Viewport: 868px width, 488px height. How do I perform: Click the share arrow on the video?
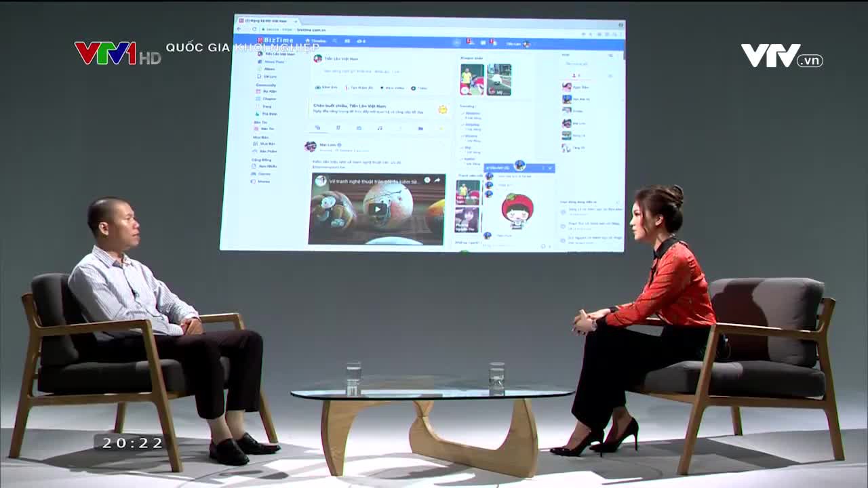click(437, 180)
